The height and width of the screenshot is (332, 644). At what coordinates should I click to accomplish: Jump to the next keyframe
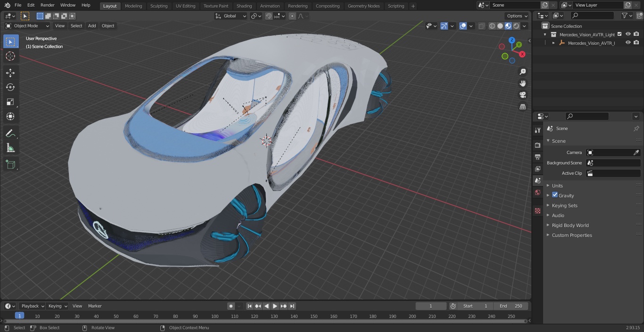284,306
